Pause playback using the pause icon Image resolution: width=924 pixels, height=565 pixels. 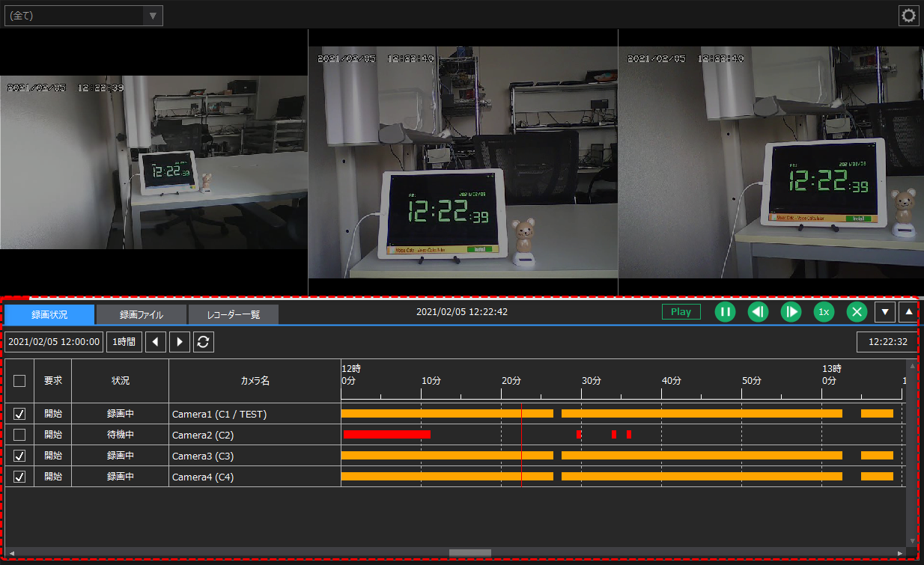pyautogui.click(x=725, y=312)
